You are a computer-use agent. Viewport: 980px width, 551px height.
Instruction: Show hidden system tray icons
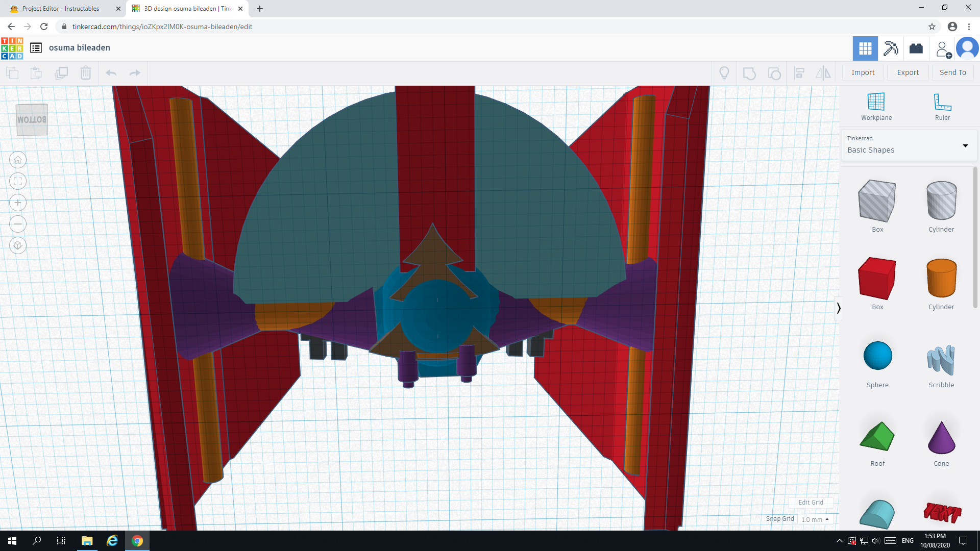839,541
